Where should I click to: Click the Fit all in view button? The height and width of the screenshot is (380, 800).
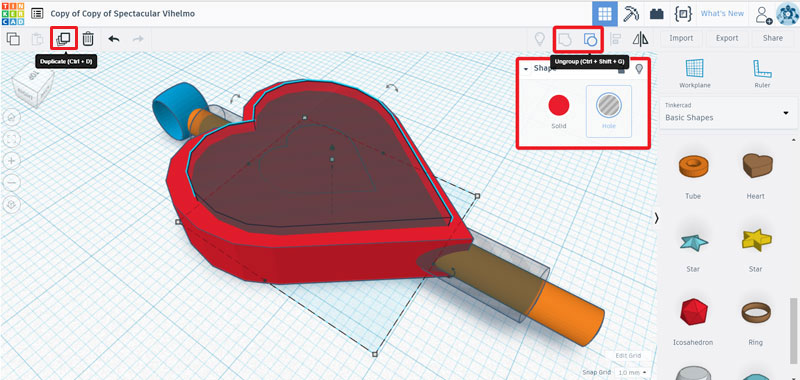(12, 139)
